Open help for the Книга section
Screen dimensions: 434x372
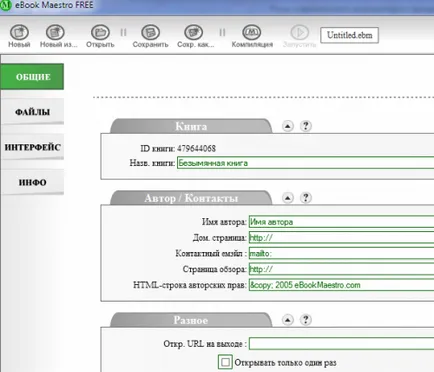tap(306, 126)
